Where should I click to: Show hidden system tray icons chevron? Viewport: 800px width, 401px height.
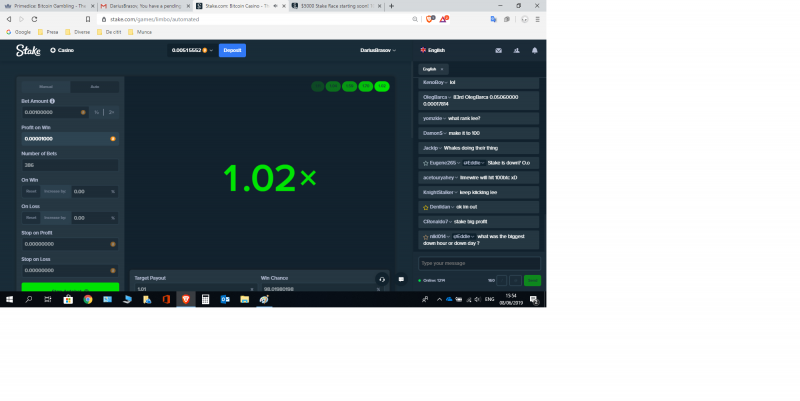[x=439, y=299]
